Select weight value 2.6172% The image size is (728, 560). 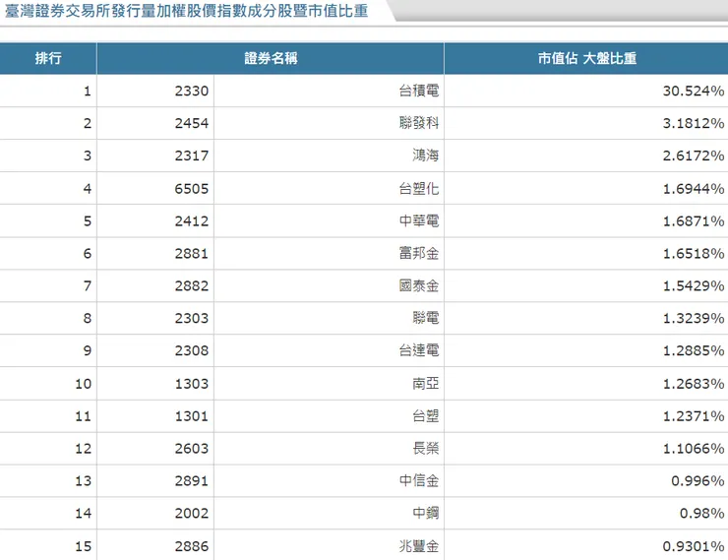(694, 156)
